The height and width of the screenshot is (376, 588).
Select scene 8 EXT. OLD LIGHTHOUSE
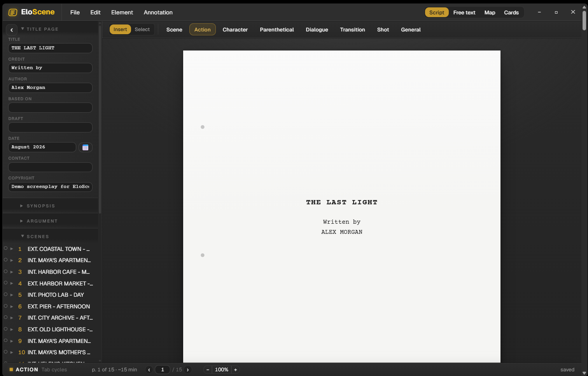point(60,329)
